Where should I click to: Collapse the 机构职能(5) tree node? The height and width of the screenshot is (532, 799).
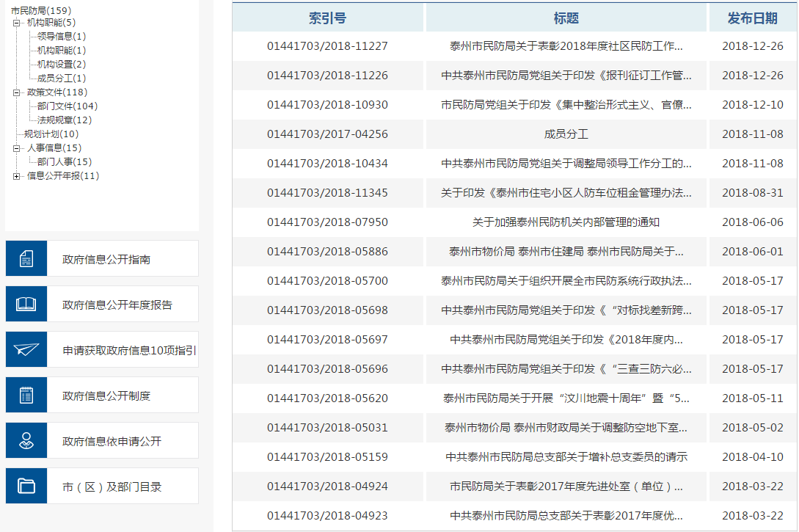coord(16,23)
